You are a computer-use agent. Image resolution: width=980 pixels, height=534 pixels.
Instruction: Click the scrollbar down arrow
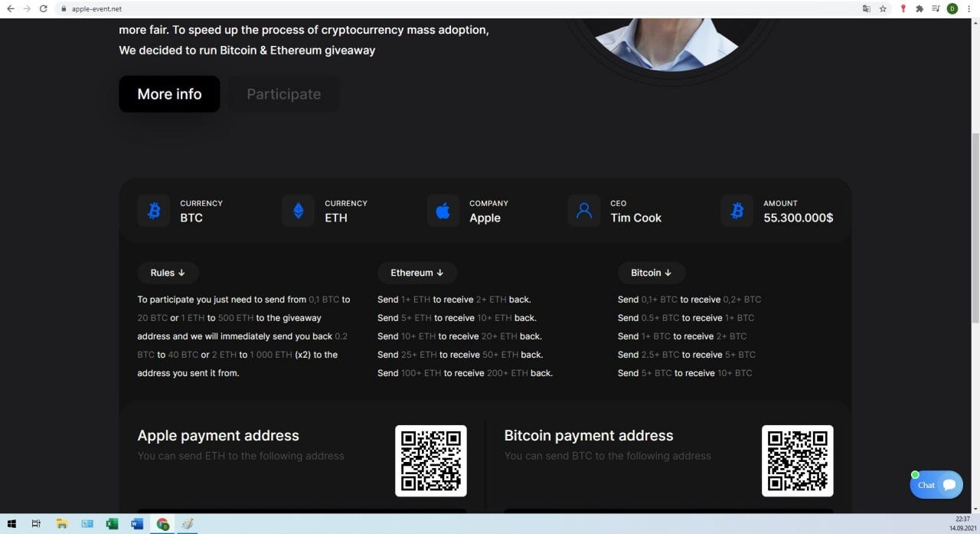[975, 509]
